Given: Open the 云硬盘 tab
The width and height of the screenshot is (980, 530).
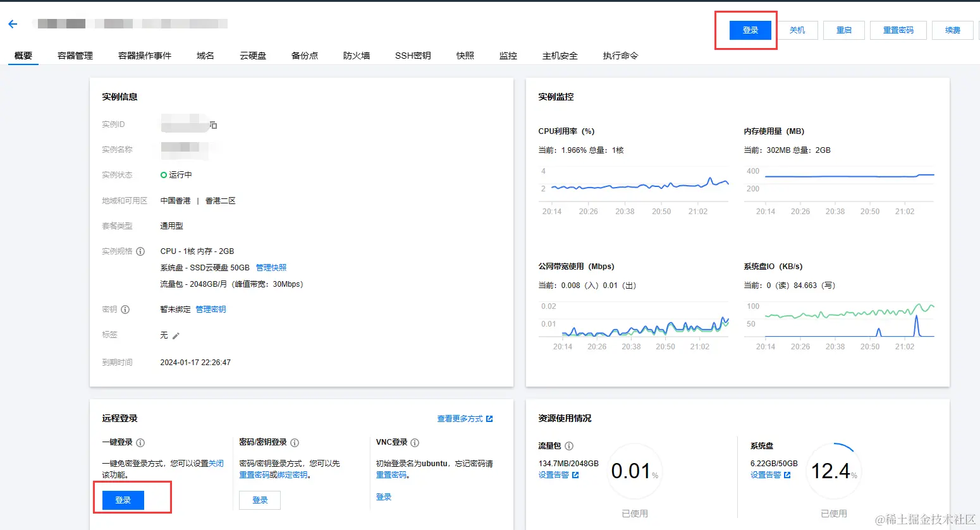Looking at the screenshot, I should click(x=253, y=55).
